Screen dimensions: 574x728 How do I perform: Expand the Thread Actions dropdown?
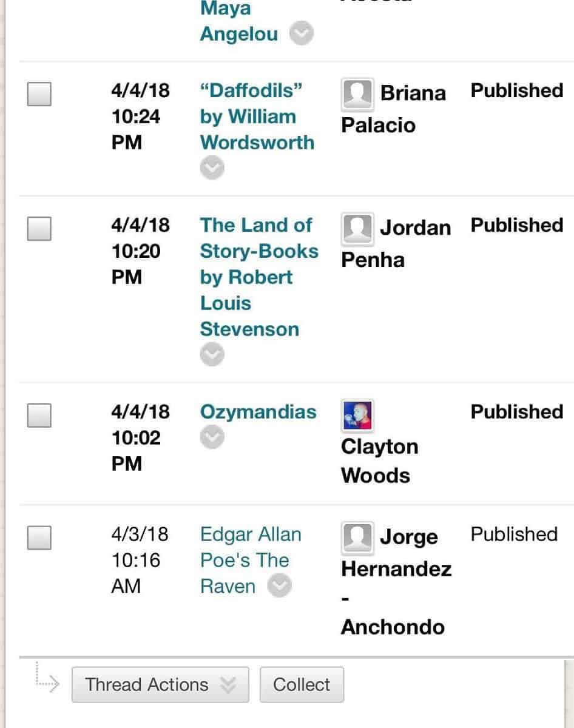(x=160, y=684)
